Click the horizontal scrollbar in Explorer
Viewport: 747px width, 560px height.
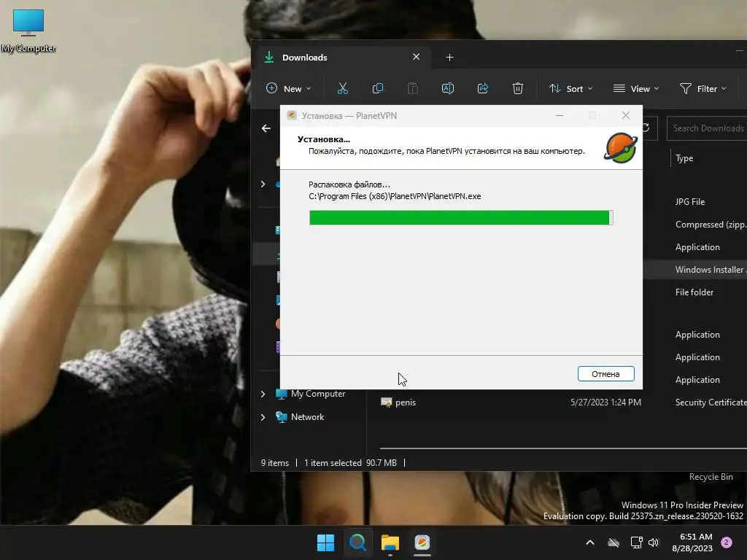(563, 448)
